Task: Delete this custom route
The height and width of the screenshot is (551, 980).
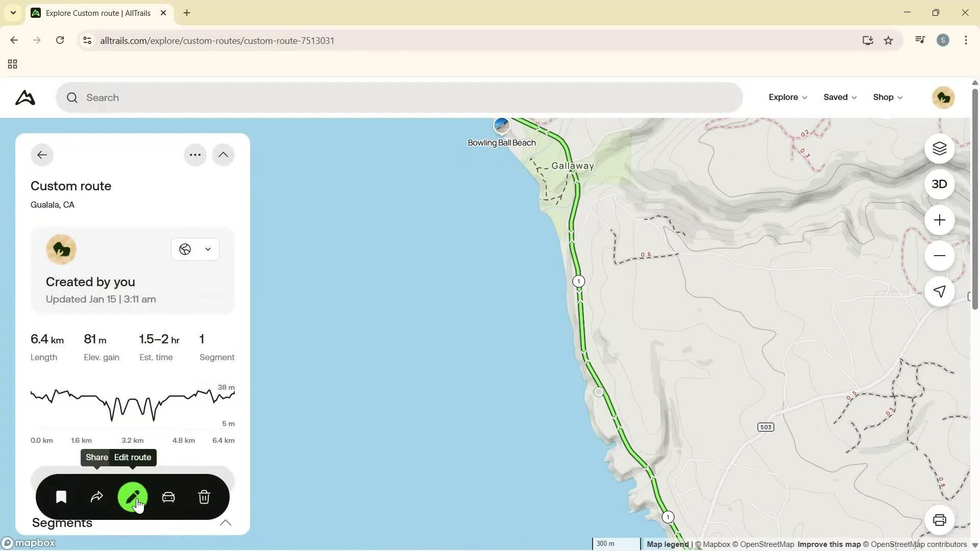Action: (x=204, y=497)
